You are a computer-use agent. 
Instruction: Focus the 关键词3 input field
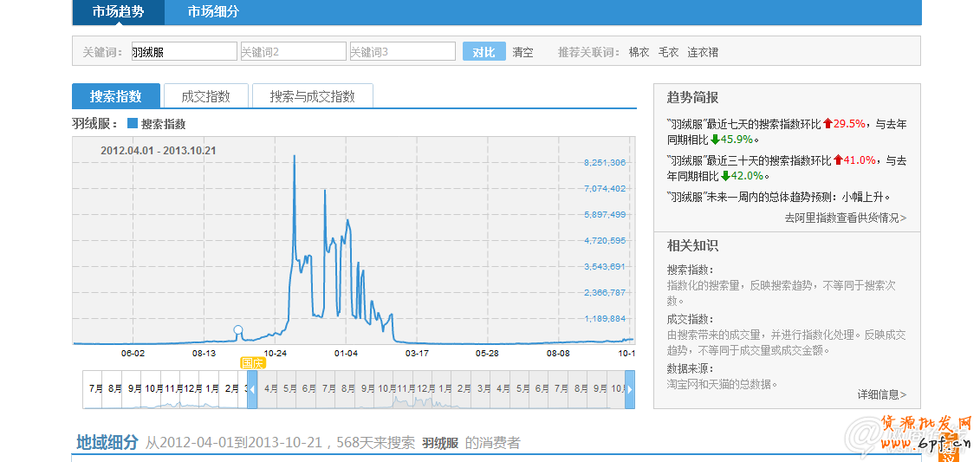pyautogui.click(x=402, y=52)
